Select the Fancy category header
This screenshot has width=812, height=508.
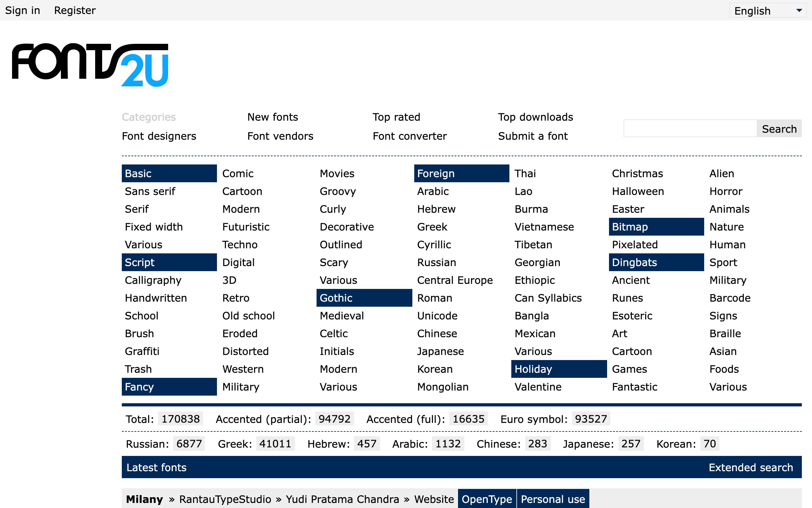(x=169, y=387)
